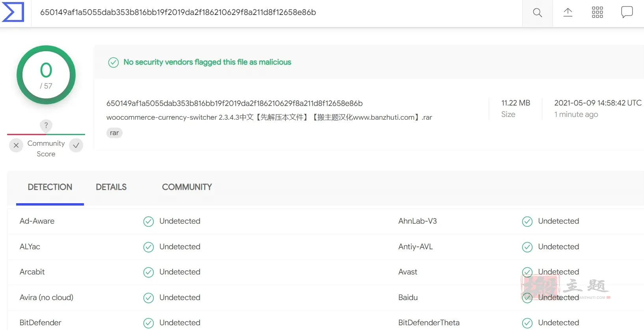Open the COMMUNITY tab
The image size is (644, 330).
pyautogui.click(x=187, y=187)
